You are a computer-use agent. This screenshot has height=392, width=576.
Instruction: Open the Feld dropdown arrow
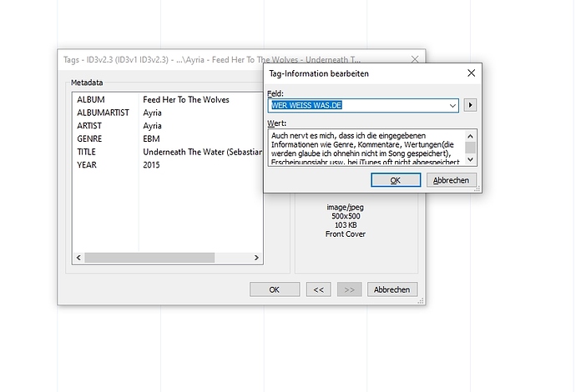(452, 106)
